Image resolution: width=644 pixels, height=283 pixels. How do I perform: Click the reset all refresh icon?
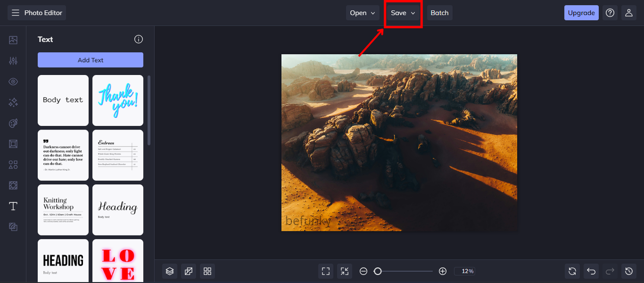pyautogui.click(x=572, y=271)
